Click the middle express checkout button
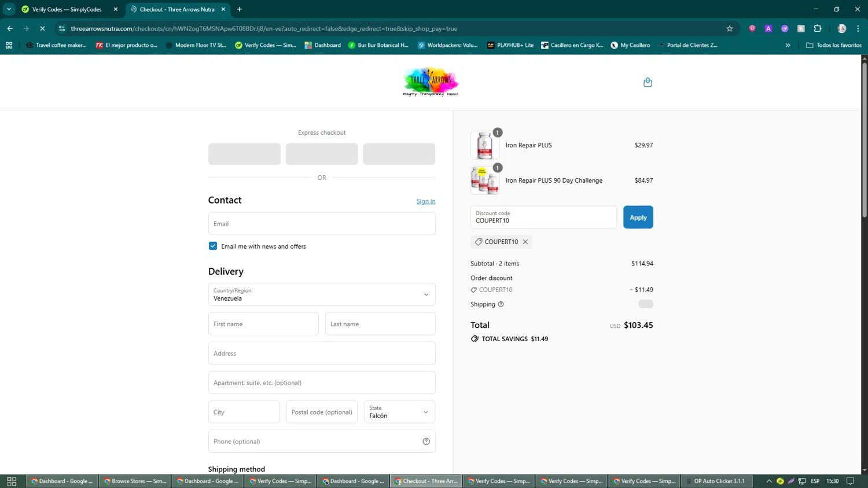 click(x=322, y=154)
